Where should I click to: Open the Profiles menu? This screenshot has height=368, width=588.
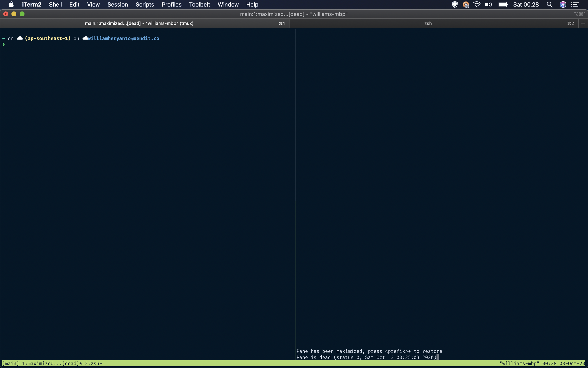click(171, 4)
